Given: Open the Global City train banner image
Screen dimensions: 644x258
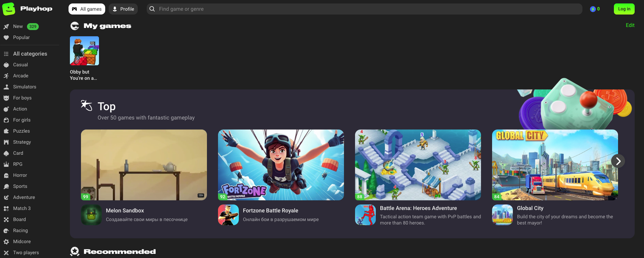Looking at the screenshot, I should coord(555,165).
